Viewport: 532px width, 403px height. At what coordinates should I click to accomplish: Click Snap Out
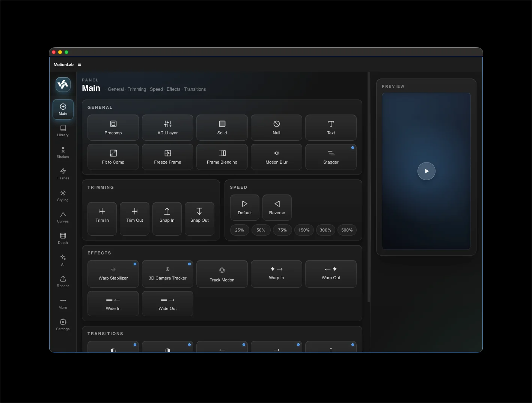coord(199,219)
